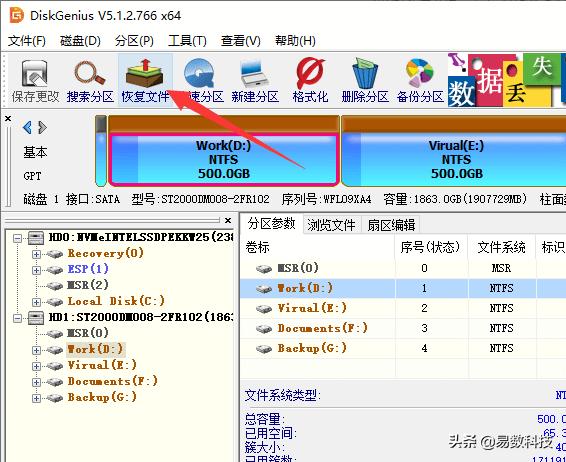The image size is (566, 462).
Task: Open the 磁盘(D) menu
Action: tap(80, 40)
